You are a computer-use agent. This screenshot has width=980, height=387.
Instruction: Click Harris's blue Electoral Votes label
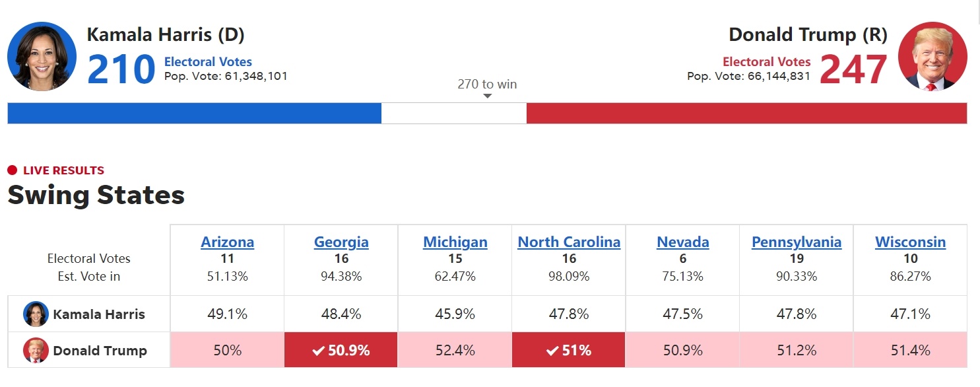click(208, 62)
